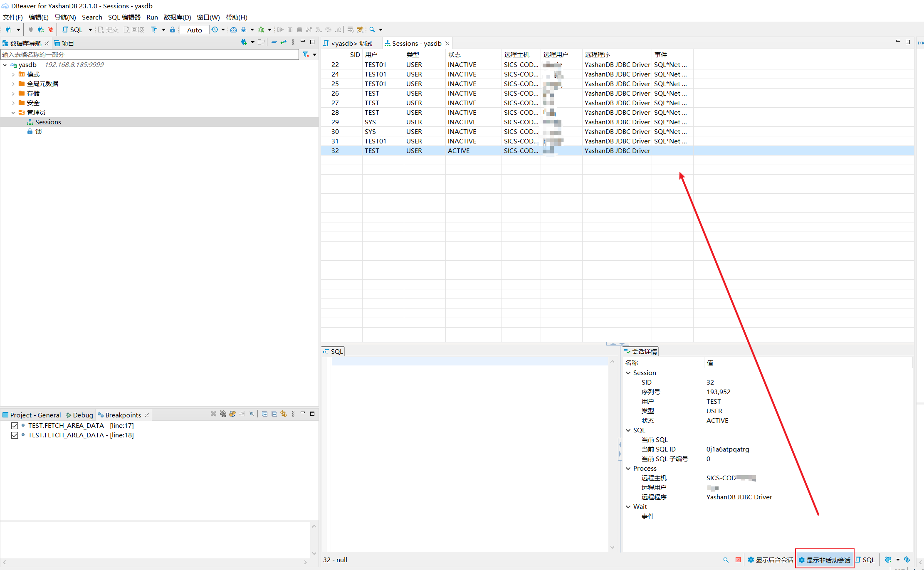Open dropdown arrow next to SQL toolbar button

[90, 30]
